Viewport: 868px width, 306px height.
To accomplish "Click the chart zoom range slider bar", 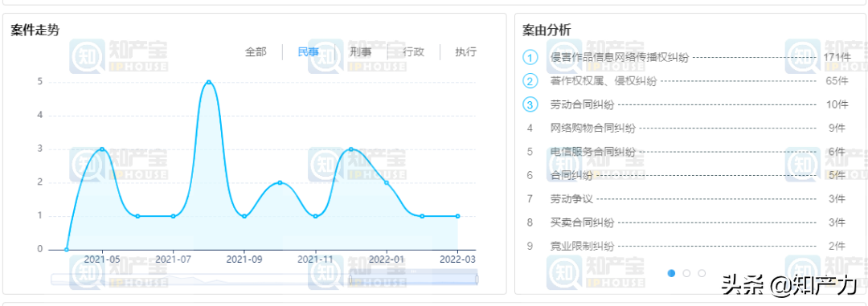I will [x=264, y=279].
